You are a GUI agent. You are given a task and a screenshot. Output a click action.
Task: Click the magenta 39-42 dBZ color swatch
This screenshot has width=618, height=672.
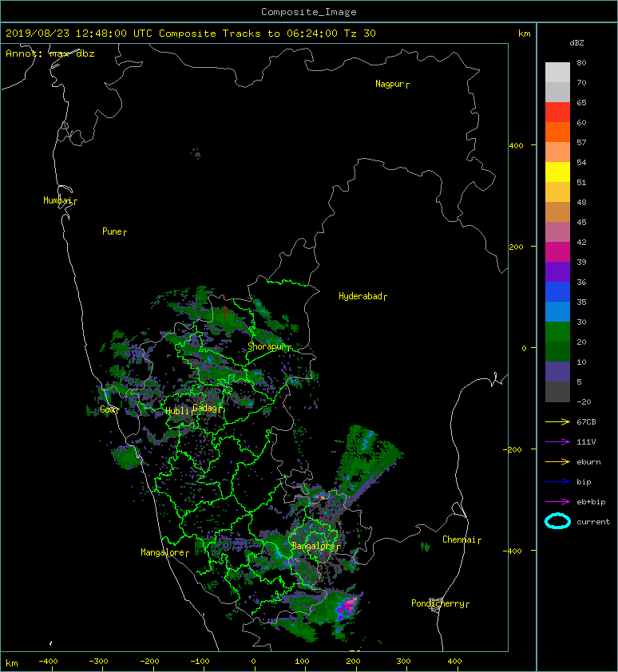coord(557,252)
